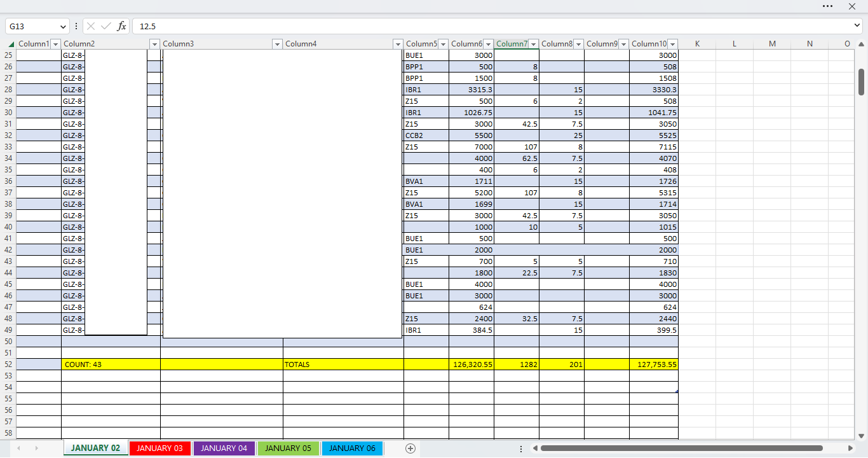
Task: Open the Column2 filter dropdown
Action: (154, 44)
